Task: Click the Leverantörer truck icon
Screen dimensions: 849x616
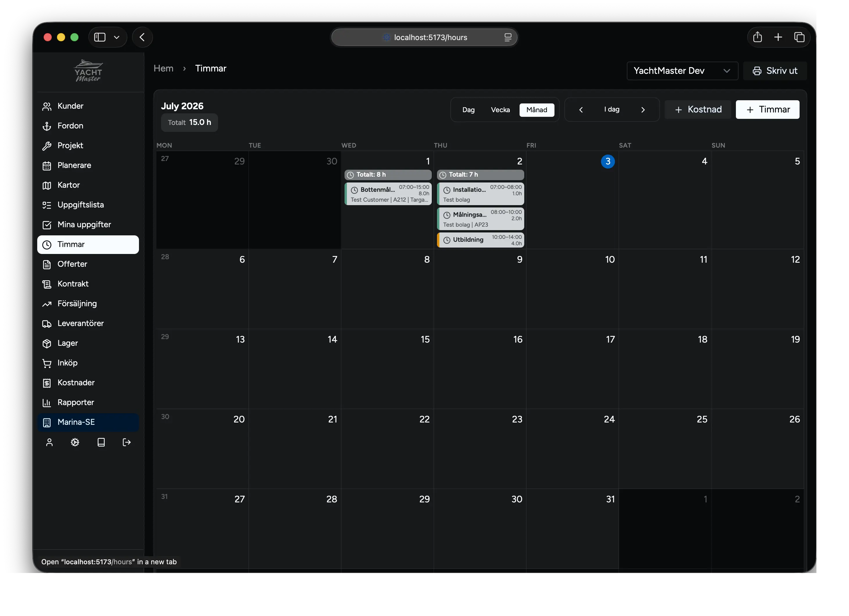Action: tap(47, 324)
